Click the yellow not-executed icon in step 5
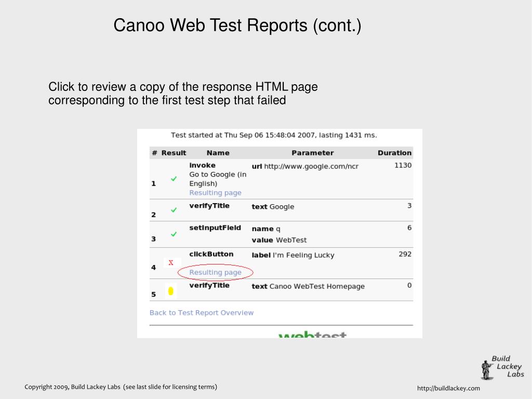 tap(170, 291)
